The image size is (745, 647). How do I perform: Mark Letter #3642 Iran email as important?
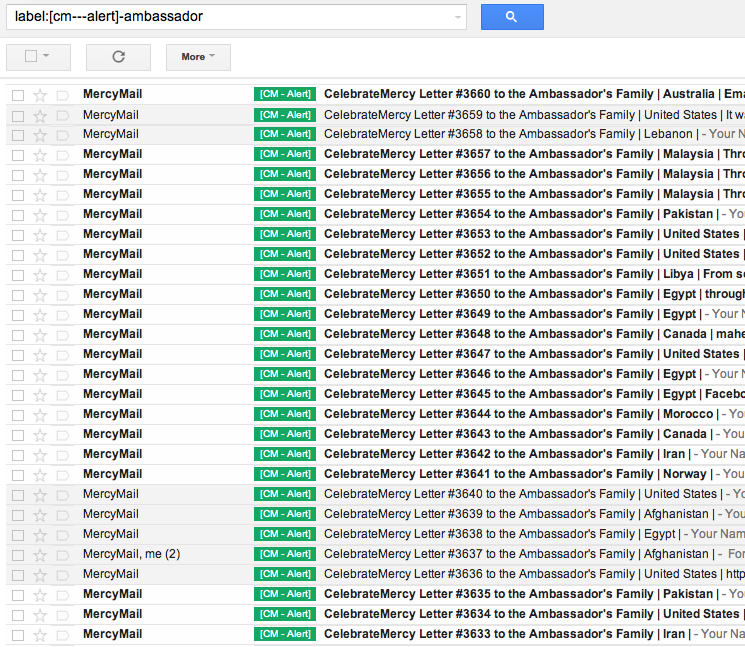[62, 455]
